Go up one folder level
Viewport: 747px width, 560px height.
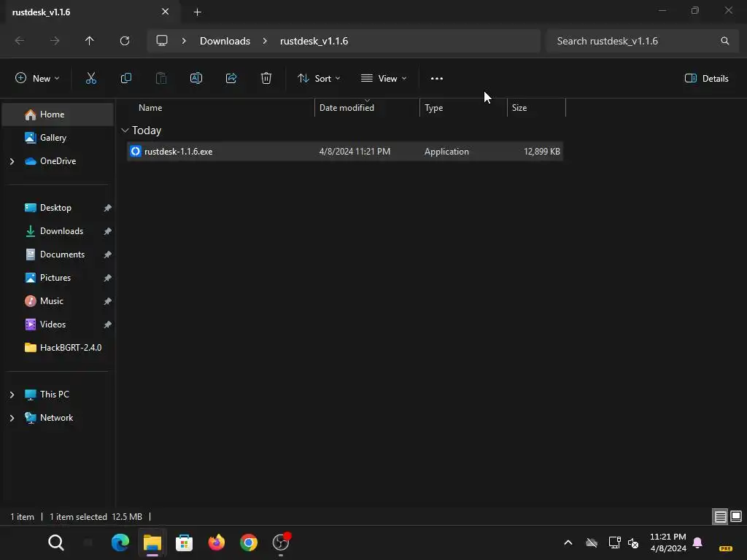pos(90,41)
